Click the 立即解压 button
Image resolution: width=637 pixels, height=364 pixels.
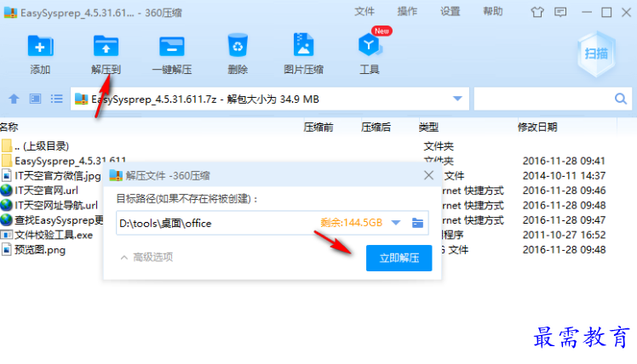399,258
